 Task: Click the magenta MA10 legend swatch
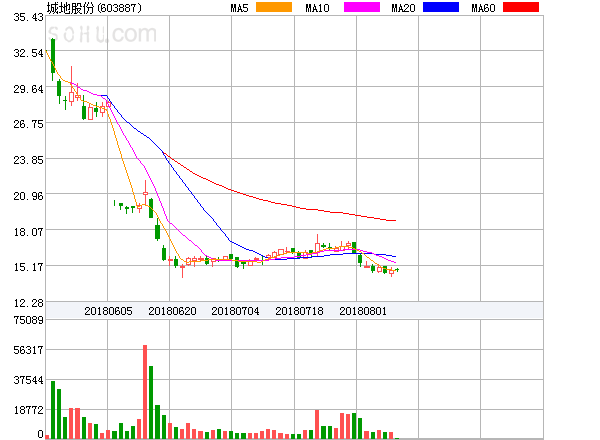point(357,7)
